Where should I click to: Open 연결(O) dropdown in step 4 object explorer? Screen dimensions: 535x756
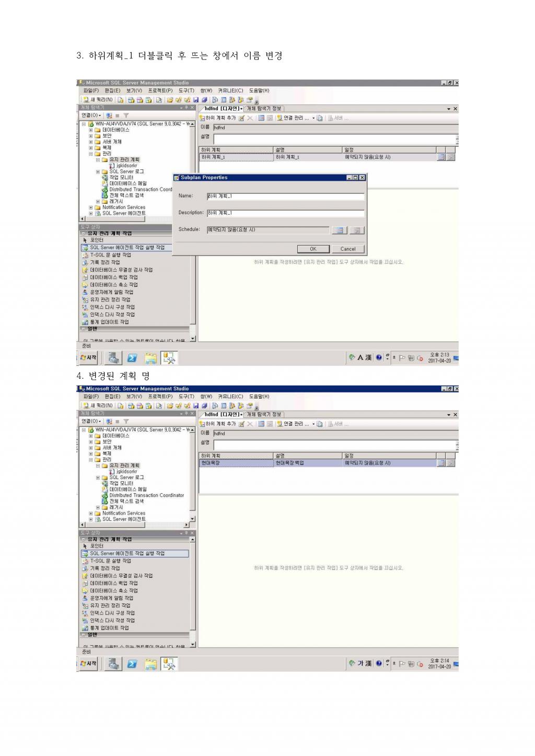(91, 421)
